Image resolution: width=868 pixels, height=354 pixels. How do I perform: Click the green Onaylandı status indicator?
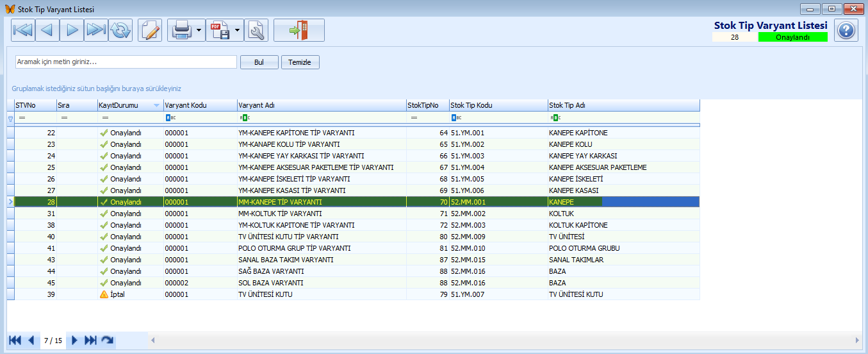tap(792, 37)
